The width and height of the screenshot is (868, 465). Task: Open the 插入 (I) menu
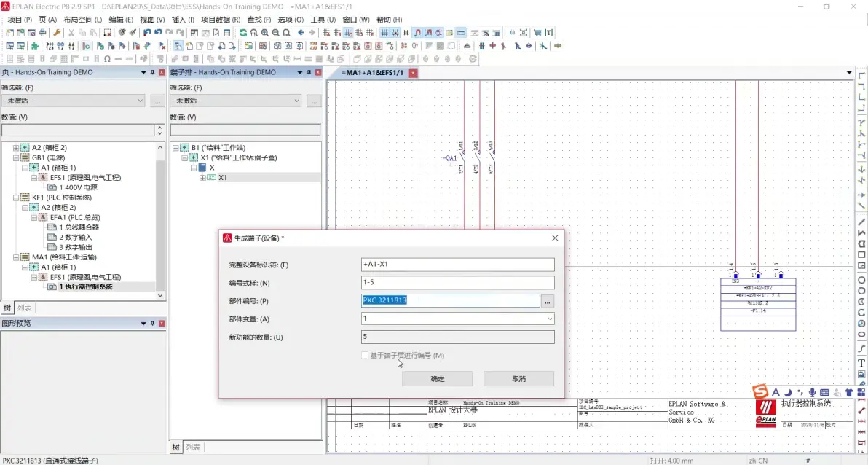pyautogui.click(x=183, y=20)
